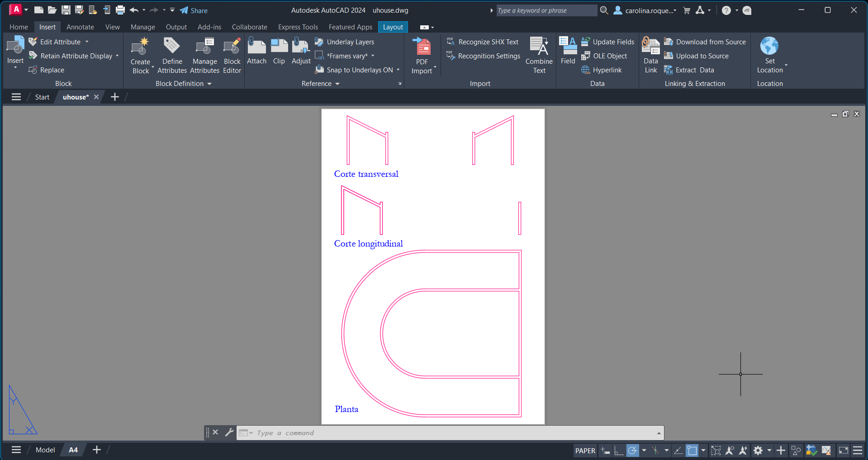Switch to the Model layout tab
This screenshot has width=868, height=460.
tap(45, 450)
